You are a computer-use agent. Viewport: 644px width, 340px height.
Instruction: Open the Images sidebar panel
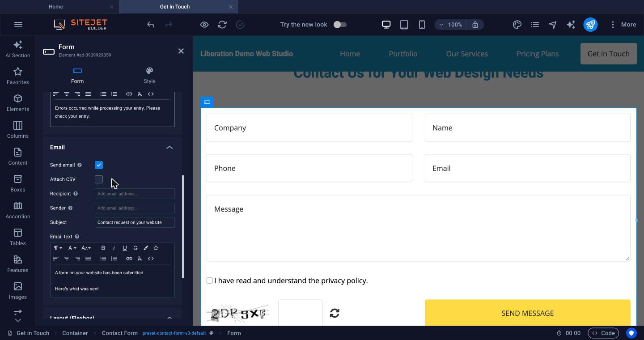18,291
